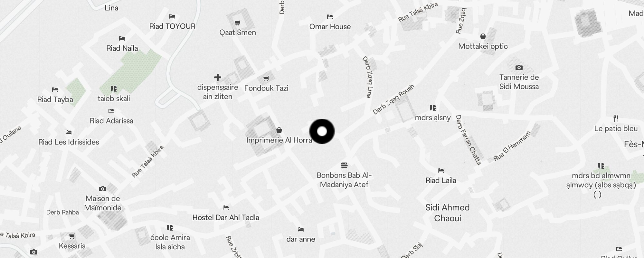Click the central black location pin marker
This screenshot has width=644, height=258.
322,131
